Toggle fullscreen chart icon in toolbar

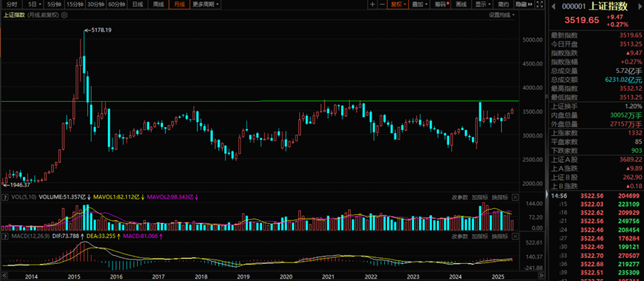(x=540, y=4)
